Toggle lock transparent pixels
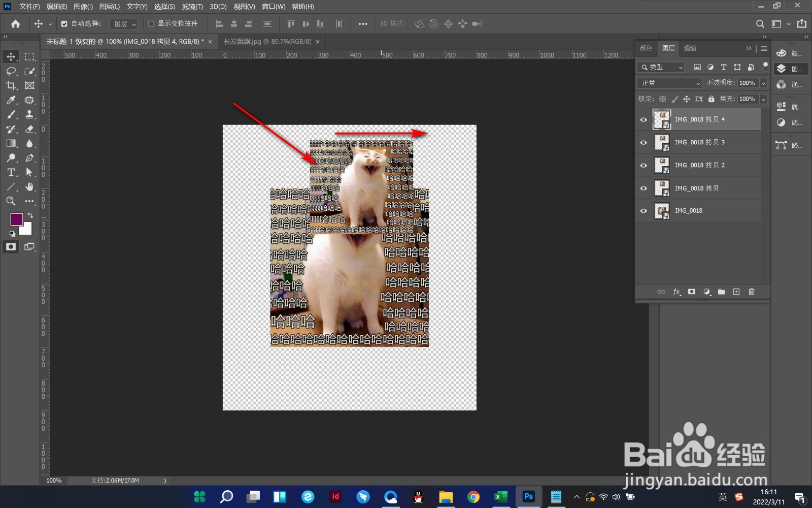Image resolution: width=812 pixels, height=508 pixels. [x=663, y=99]
